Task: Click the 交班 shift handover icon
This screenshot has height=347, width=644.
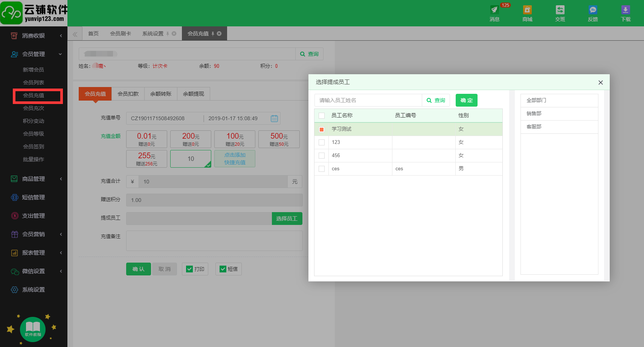Action: click(560, 10)
